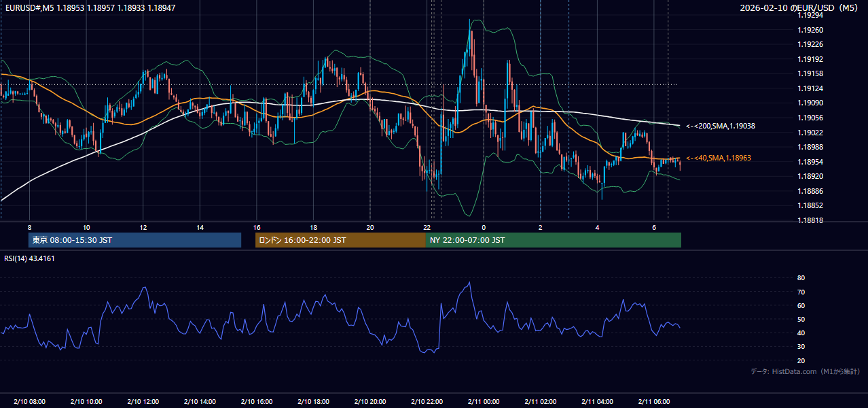Click the 2/10 10:00 date label
The height and width of the screenshot is (408, 868).
86,401
